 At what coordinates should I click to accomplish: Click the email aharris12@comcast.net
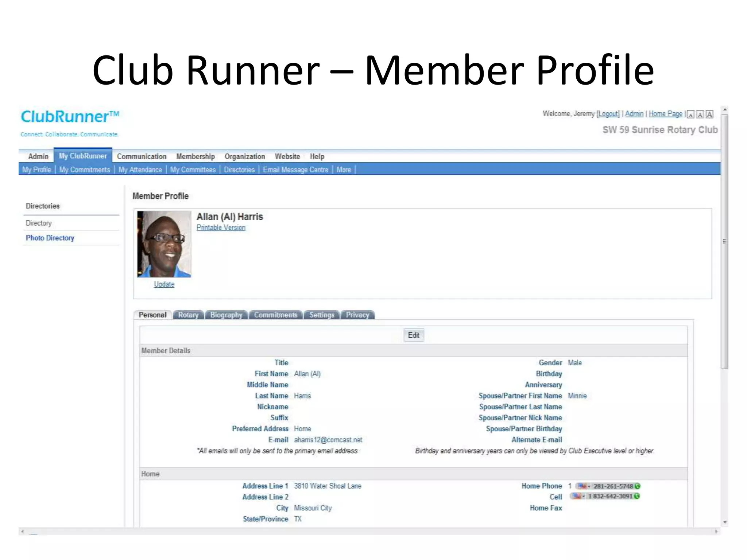point(328,440)
